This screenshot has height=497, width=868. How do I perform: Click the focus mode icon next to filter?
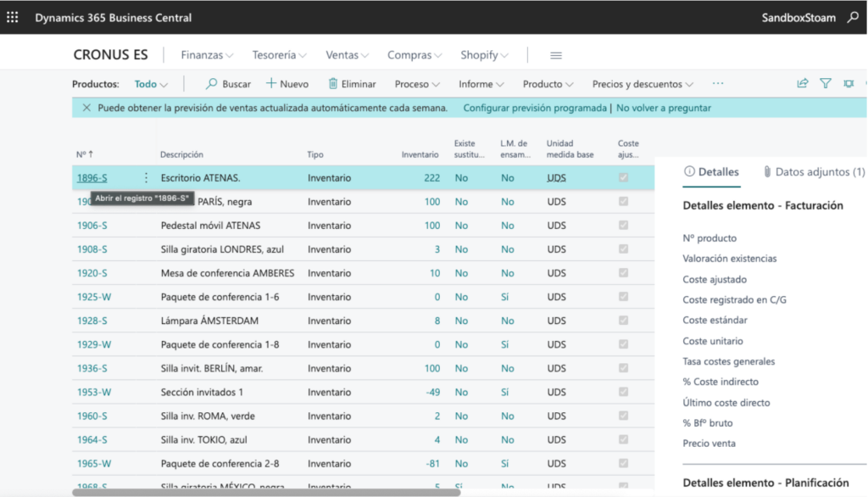pos(849,84)
